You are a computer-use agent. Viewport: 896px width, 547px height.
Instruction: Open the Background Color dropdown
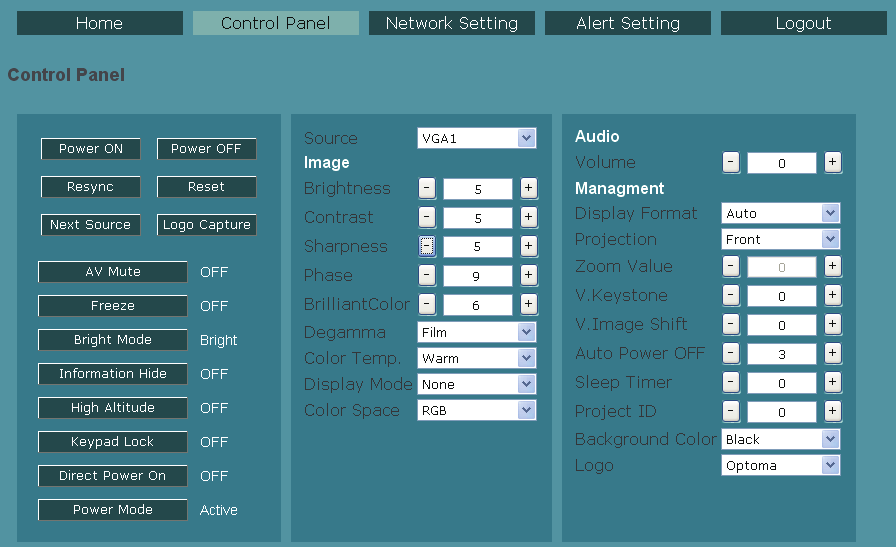[781, 440]
